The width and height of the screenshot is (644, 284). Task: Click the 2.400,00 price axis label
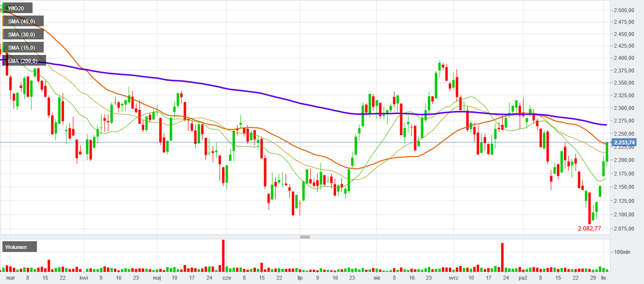point(625,58)
